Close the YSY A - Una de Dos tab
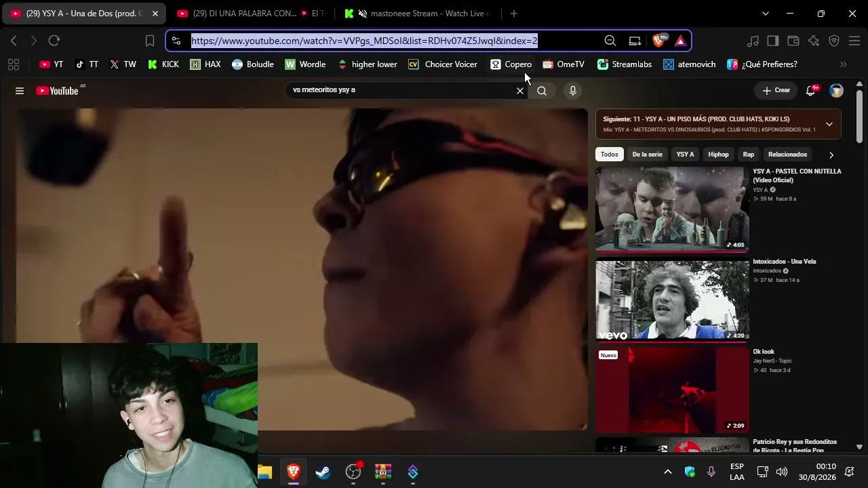The width and height of the screenshot is (868, 488). 155,14
